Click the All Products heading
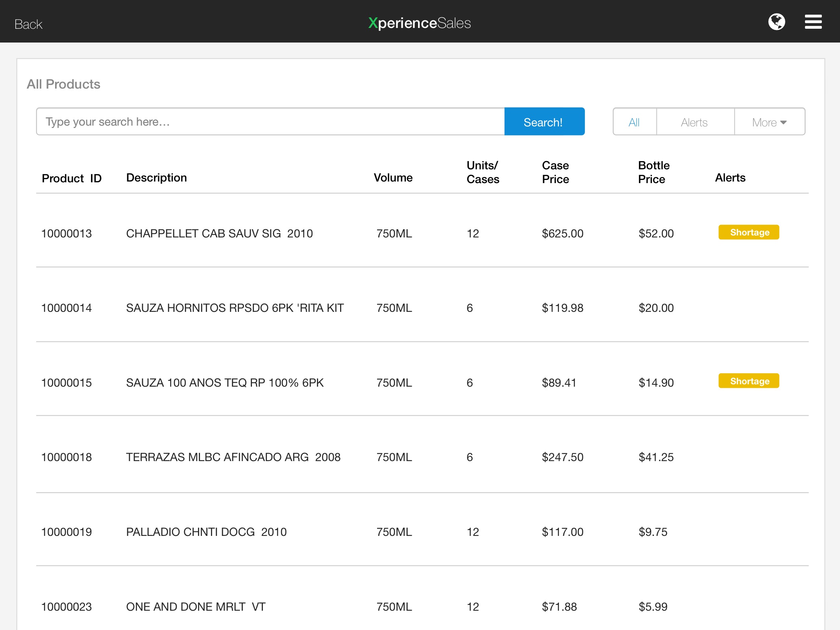 click(63, 84)
